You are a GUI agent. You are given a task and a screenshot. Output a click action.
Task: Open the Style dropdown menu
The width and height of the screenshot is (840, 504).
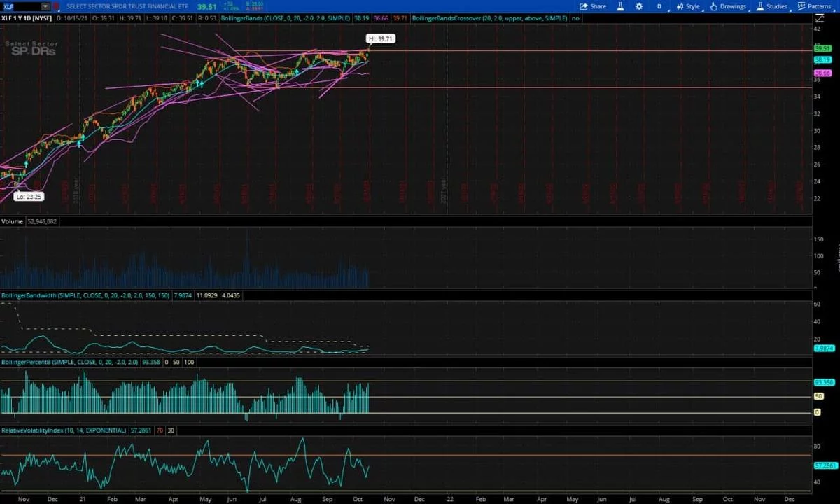tap(687, 6)
